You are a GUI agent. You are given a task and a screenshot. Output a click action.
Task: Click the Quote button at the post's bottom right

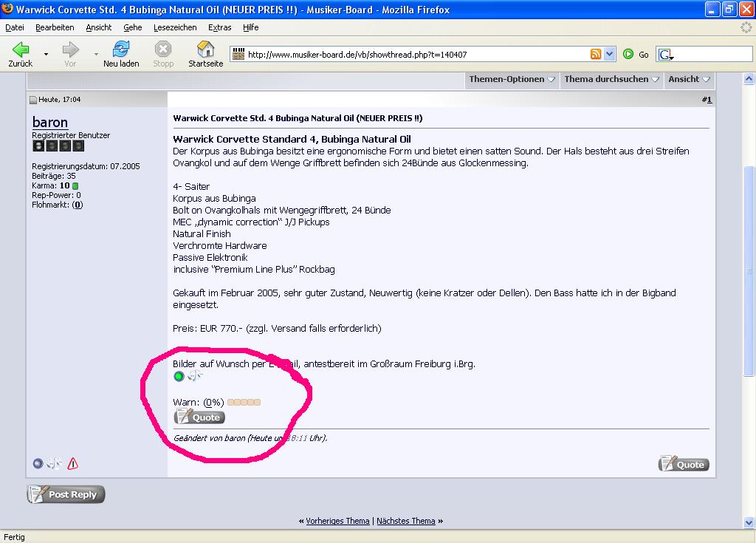pyautogui.click(x=684, y=464)
